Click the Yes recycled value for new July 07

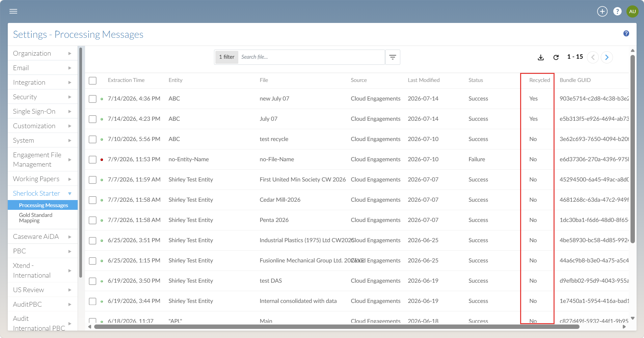click(x=533, y=98)
